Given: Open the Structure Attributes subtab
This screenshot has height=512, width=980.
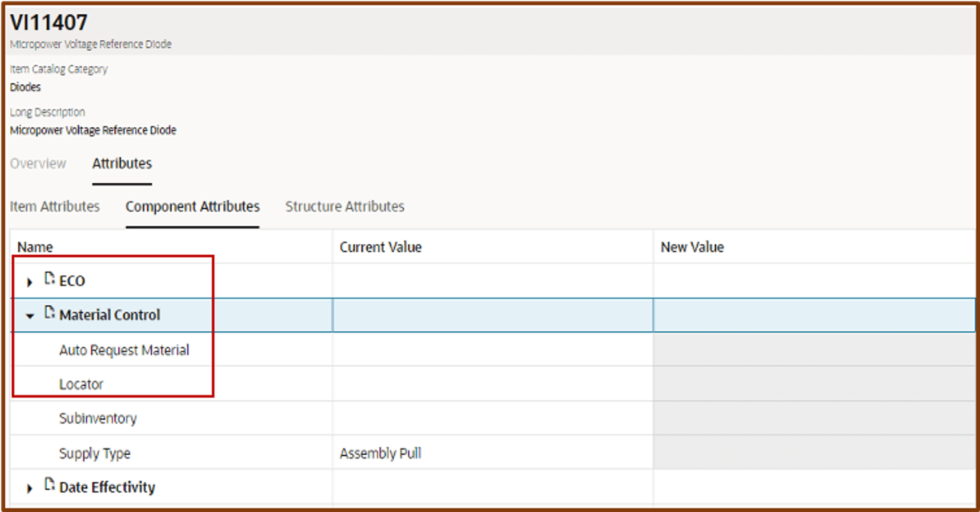Looking at the screenshot, I should pos(344,207).
